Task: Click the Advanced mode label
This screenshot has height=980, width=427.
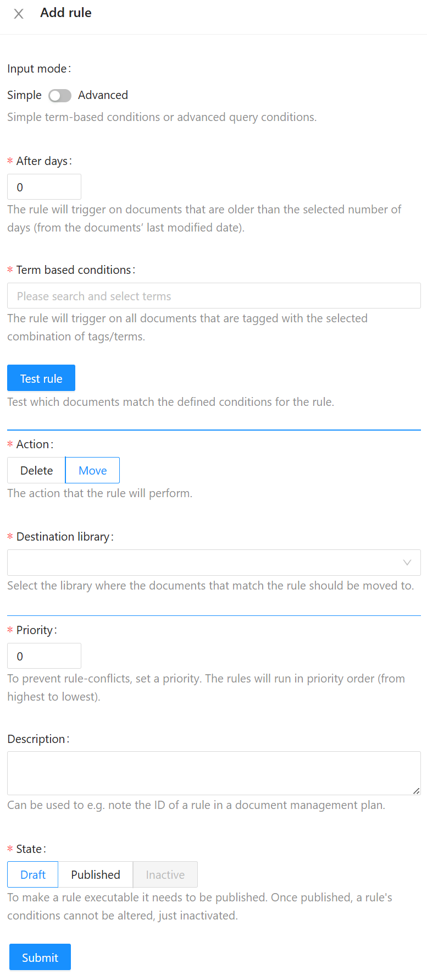Action: [x=103, y=95]
